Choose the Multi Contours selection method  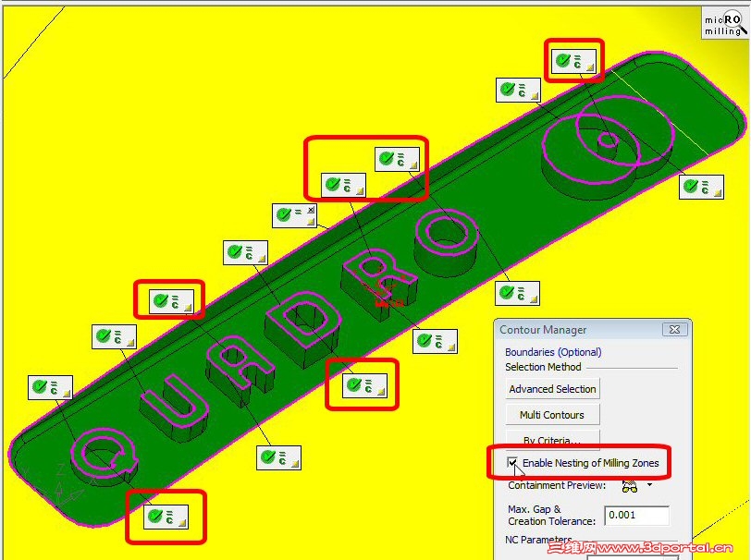[552, 415]
